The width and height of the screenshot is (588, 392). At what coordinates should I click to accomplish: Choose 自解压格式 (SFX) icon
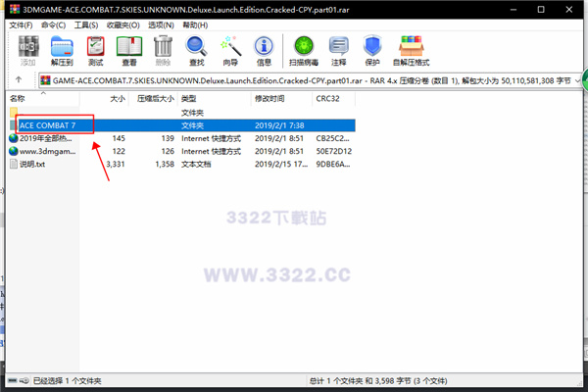click(412, 51)
